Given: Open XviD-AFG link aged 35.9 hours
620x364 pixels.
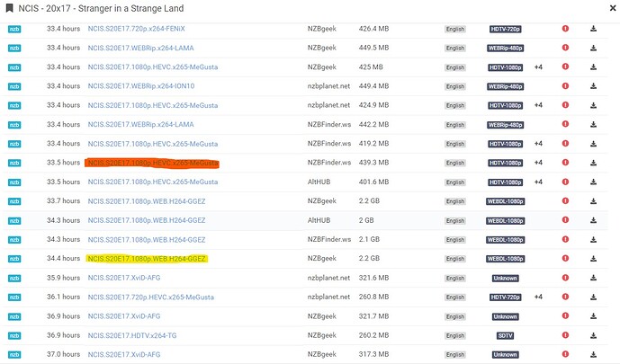Looking at the screenshot, I should [x=124, y=278].
